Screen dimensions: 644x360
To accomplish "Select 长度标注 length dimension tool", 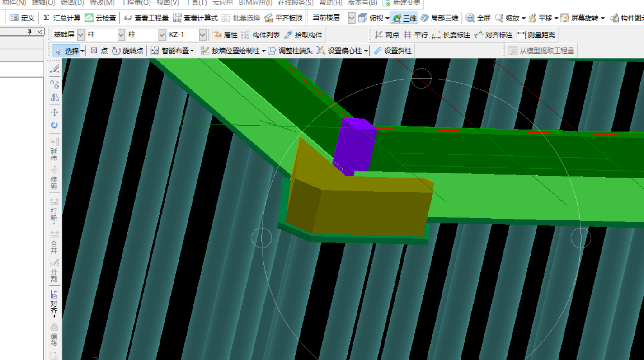I will click(x=451, y=35).
